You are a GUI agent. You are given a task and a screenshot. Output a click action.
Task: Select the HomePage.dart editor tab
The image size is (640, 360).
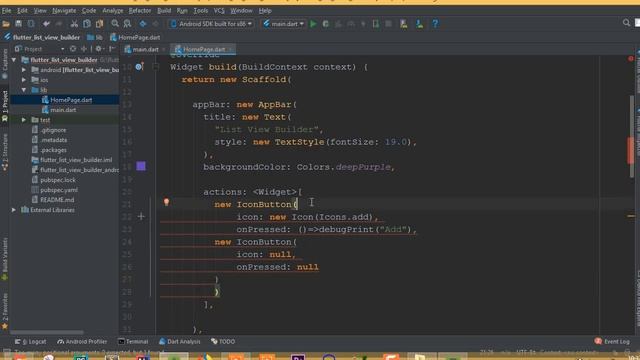tap(203, 49)
